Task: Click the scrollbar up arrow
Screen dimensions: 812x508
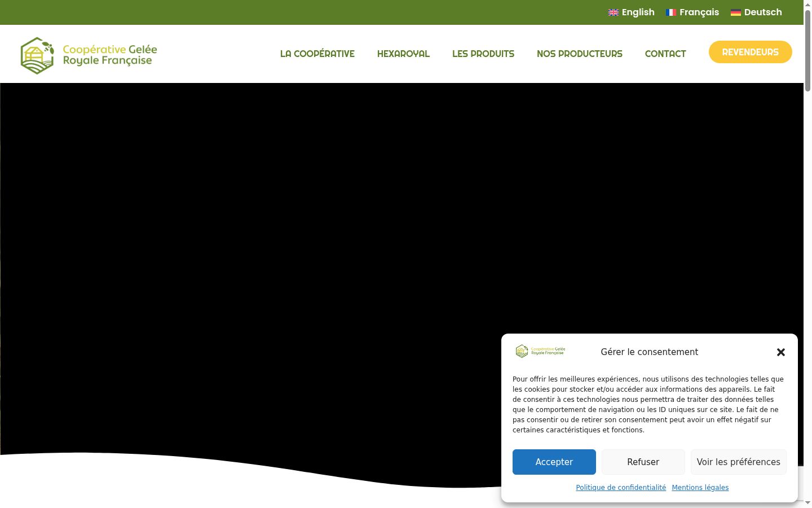Action: tap(807, 4)
